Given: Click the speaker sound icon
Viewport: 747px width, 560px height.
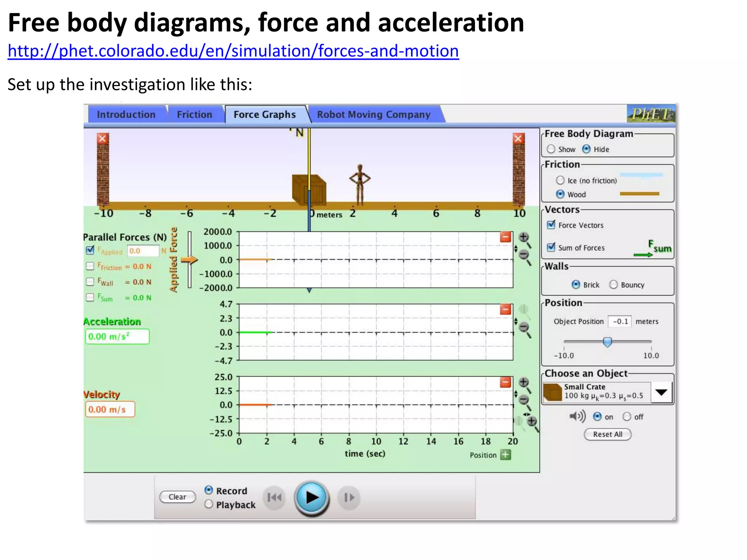Looking at the screenshot, I should (577, 416).
